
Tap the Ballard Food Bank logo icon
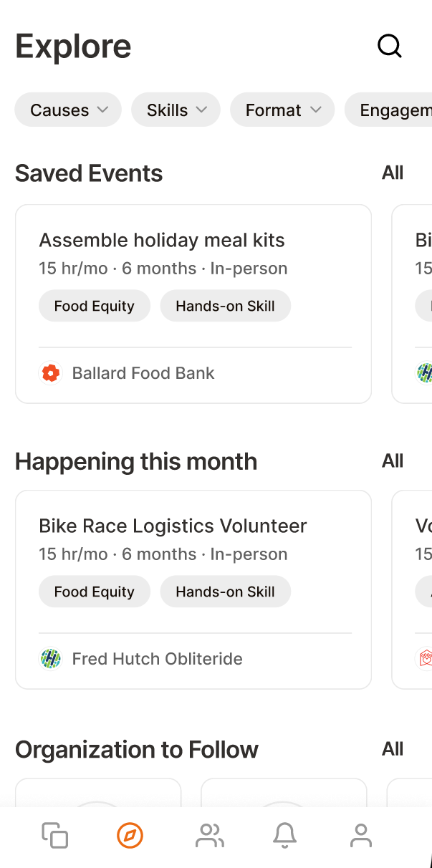(50, 373)
